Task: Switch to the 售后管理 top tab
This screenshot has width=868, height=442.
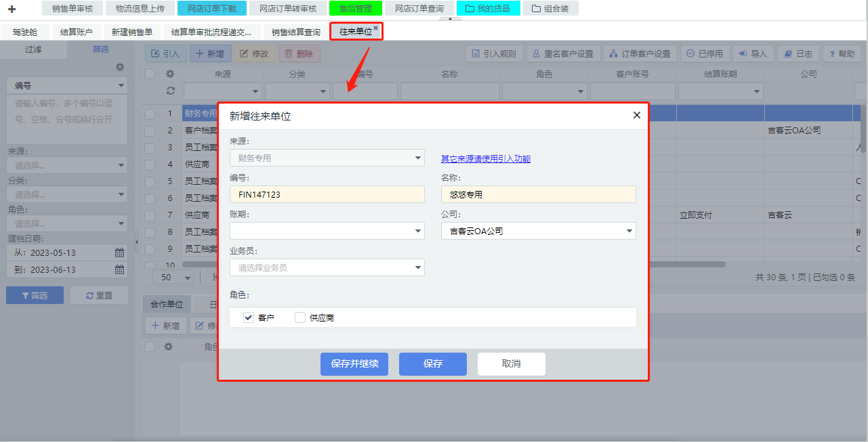Action: (356, 9)
